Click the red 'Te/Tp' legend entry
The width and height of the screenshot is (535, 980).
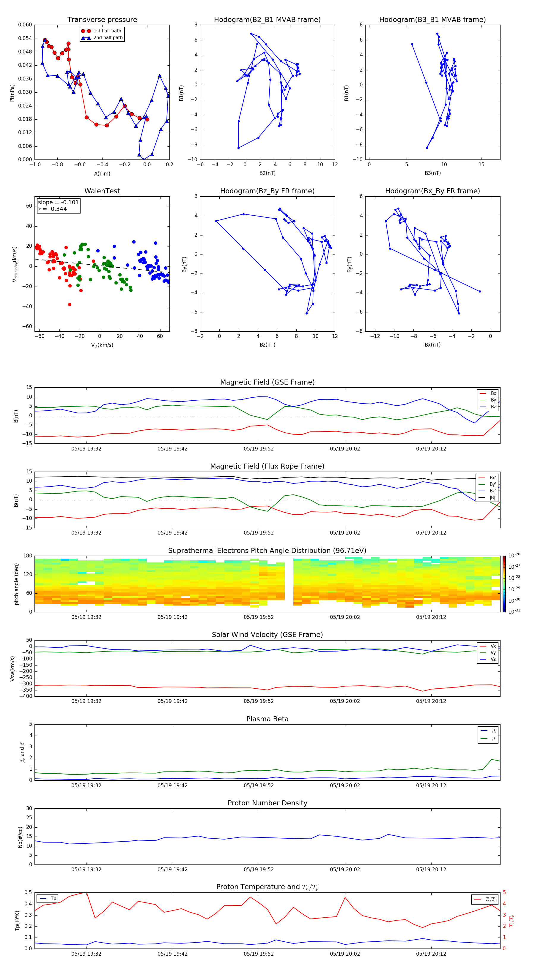pyautogui.click(x=484, y=899)
